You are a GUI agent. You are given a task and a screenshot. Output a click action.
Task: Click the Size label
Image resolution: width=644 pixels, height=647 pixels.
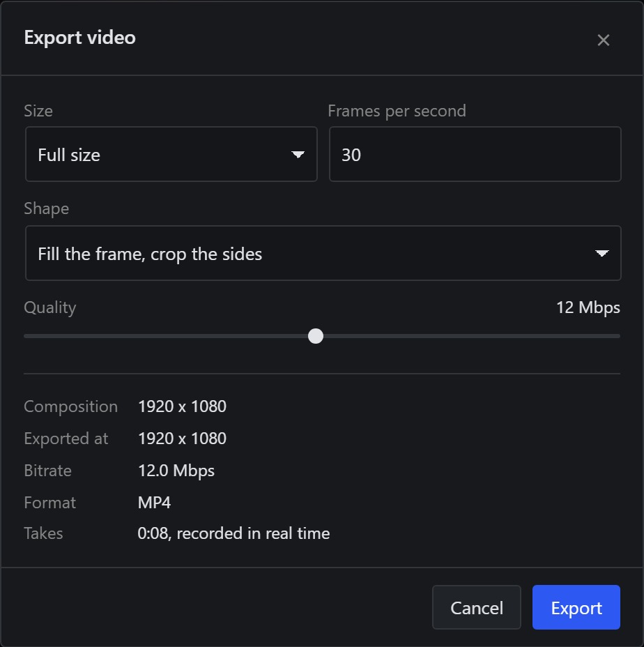[x=38, y=111]
